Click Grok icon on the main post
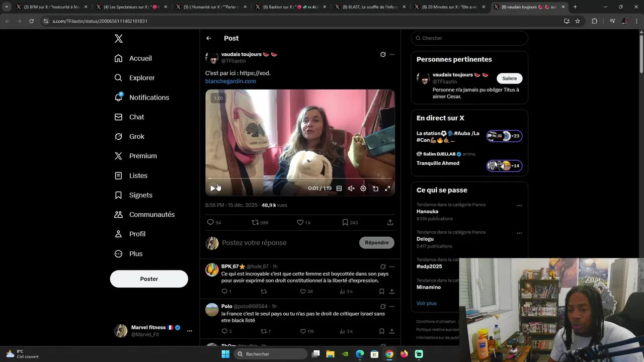The height and width of the screenshot is (362, 644). (383, 54)
